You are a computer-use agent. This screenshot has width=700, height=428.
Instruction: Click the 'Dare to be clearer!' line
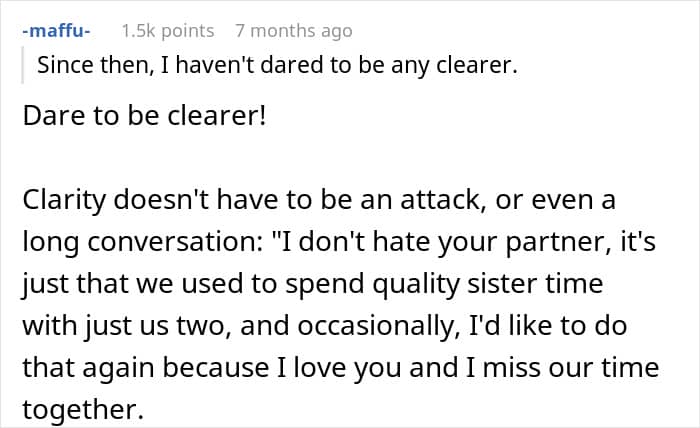click(144, 116)
